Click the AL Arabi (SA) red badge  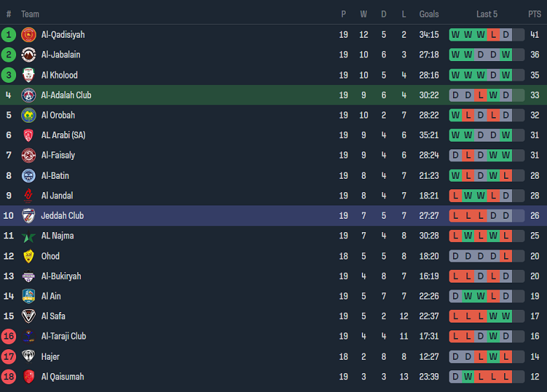click(28, 135)
